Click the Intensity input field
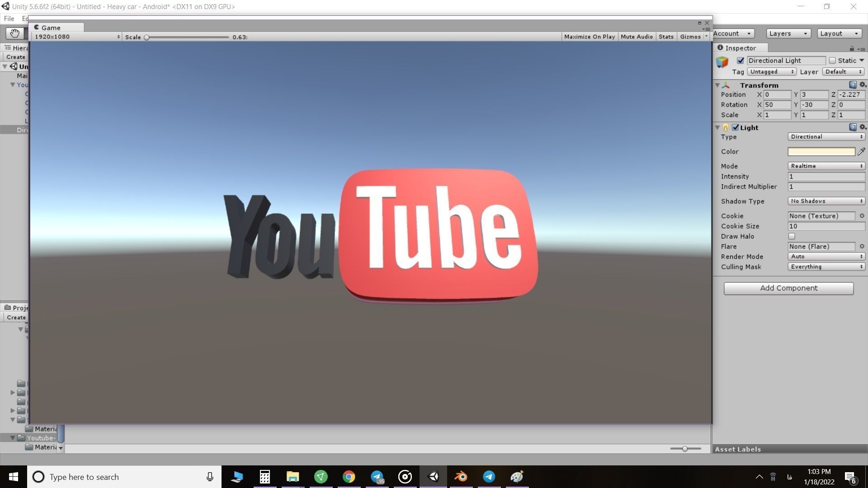 pyautogui.click(x=826, y=177)
